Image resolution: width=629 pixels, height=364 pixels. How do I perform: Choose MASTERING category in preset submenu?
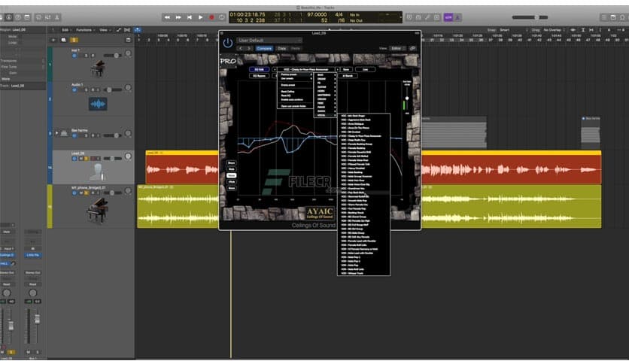(x=325, y=95)
